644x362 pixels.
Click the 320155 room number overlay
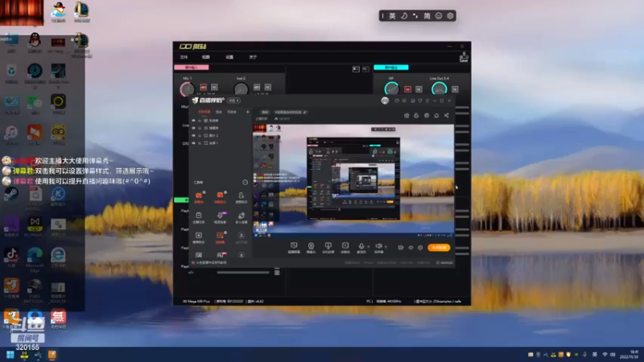point(27,348)
